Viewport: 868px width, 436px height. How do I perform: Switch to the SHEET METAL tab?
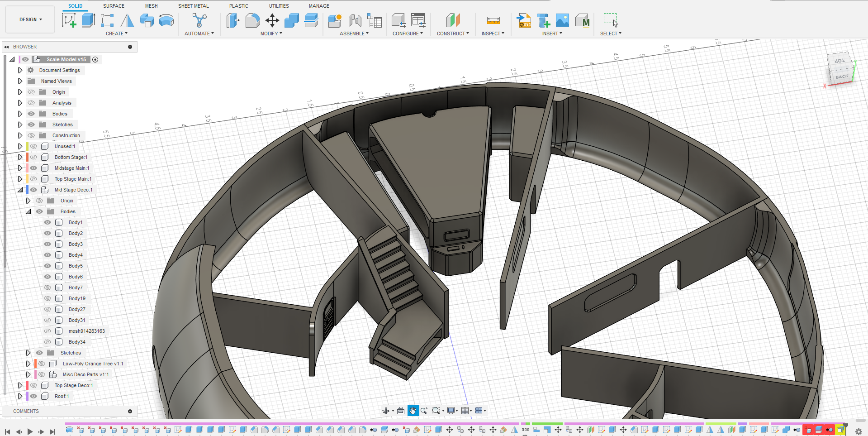click(194, 6)
